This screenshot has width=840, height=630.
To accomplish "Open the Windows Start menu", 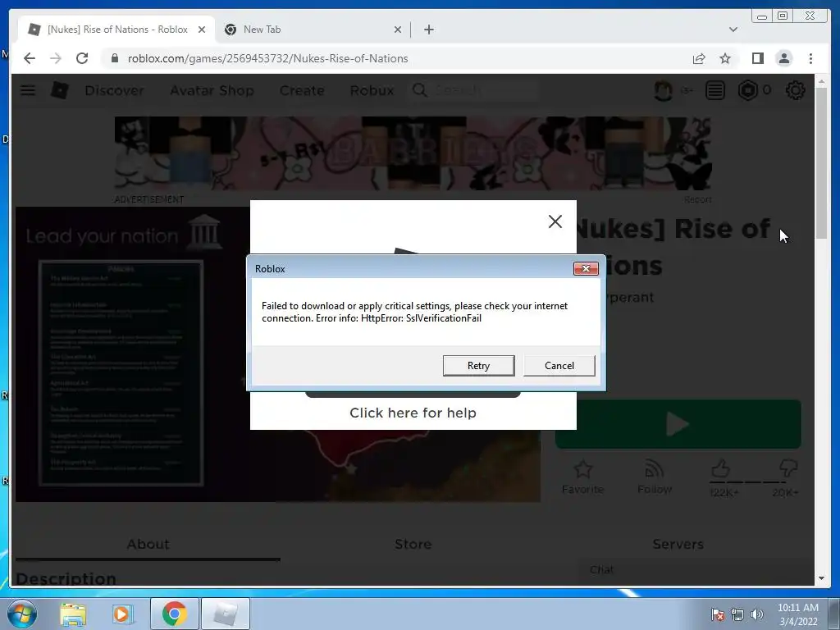I will point(22,614).
